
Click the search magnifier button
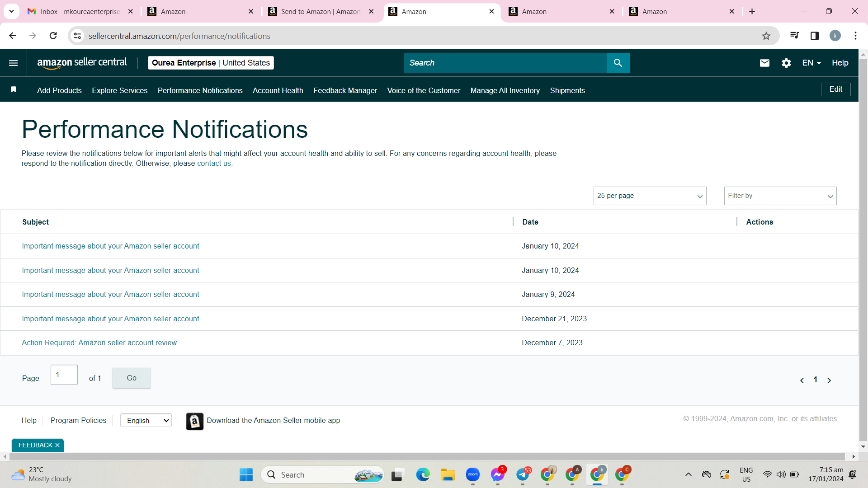tap(618, 63)
